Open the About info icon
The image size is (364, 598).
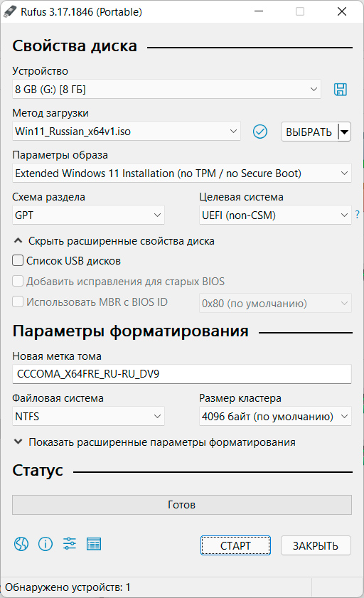click(45, 544)
